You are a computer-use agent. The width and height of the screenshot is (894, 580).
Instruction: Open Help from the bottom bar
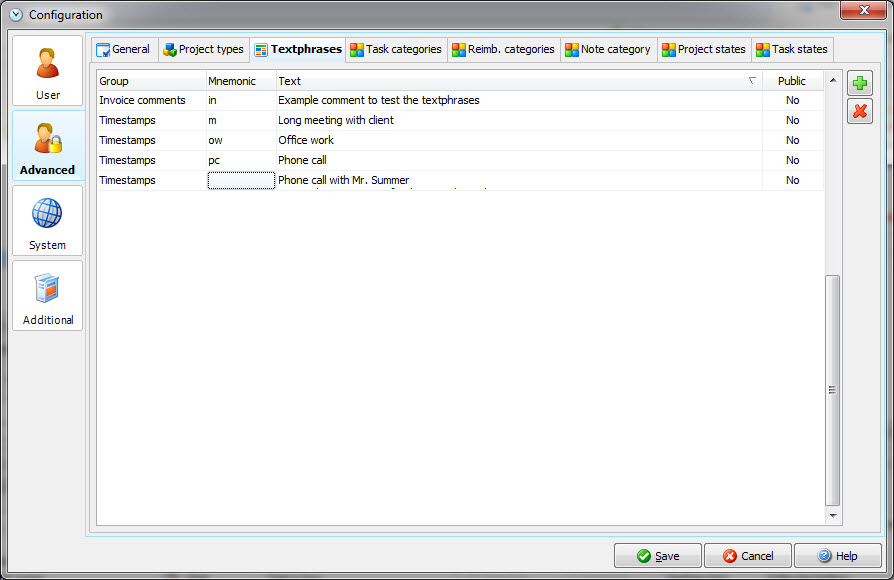[x=837, y=555]
